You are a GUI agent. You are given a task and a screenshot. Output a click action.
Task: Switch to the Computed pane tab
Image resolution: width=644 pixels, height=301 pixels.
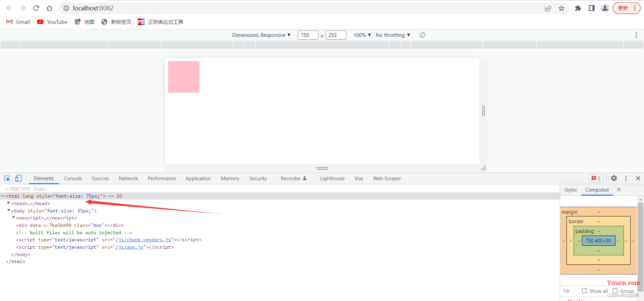point(597,190)
